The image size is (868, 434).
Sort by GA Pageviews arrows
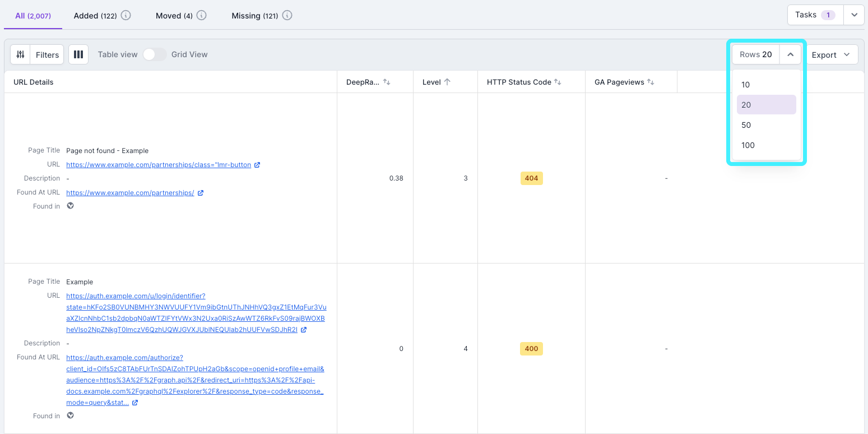coord(651,82)
